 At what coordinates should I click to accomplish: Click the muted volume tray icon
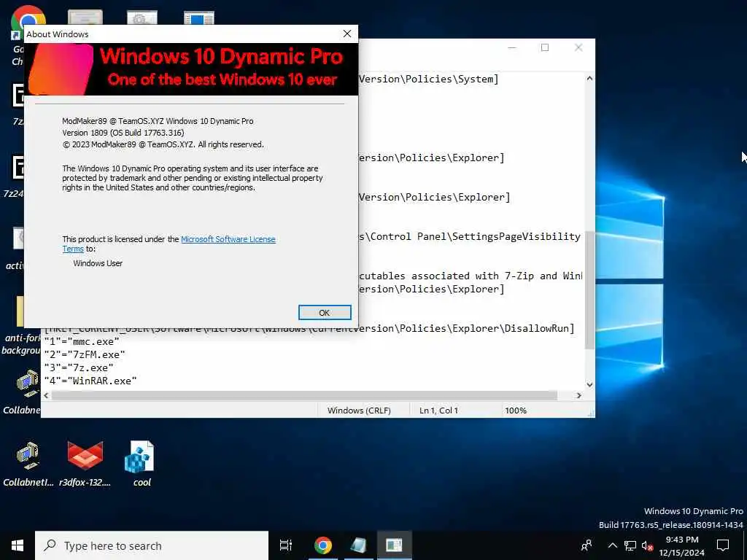647,545
